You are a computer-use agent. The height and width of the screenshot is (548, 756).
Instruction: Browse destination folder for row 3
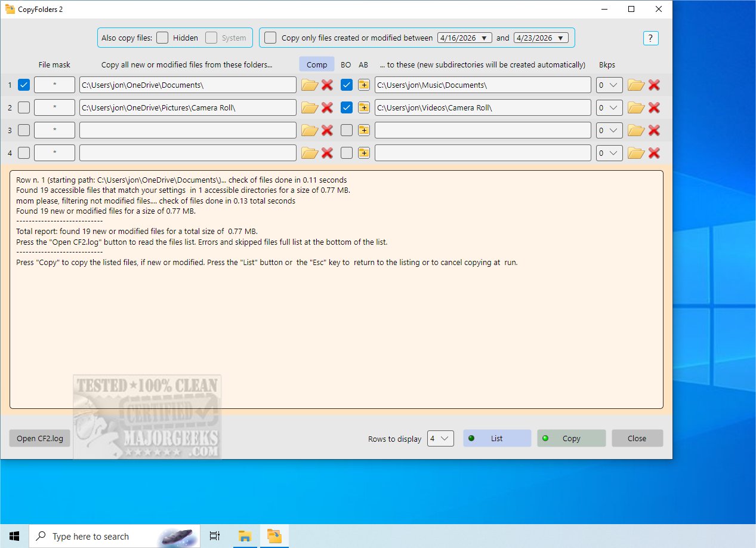coord(636,130)
